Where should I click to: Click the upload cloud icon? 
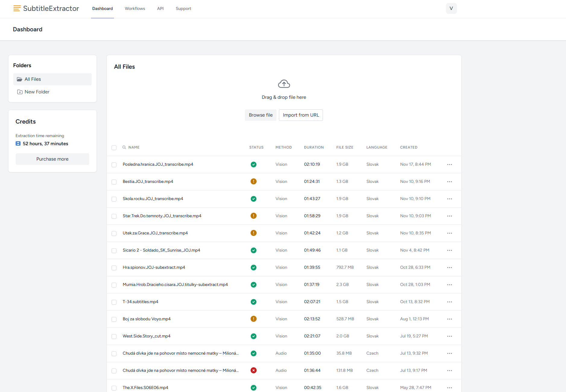(283, 83)
